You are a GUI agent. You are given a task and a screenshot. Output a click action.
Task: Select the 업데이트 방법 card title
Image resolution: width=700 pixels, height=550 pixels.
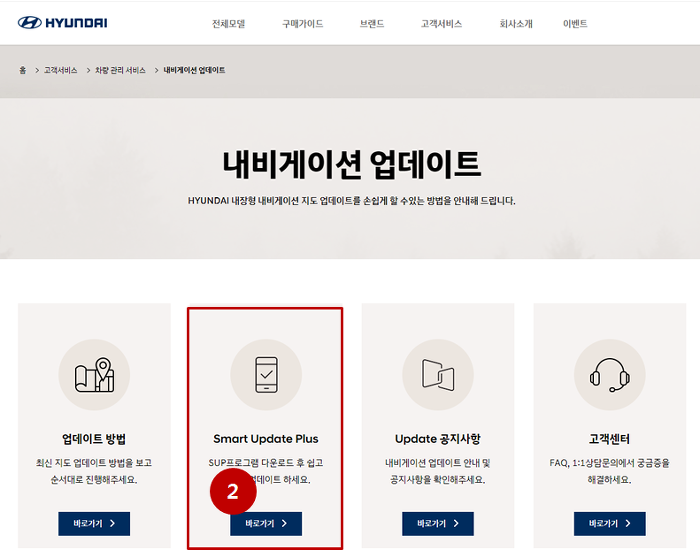pyautogui.click(x=94, y=439)
